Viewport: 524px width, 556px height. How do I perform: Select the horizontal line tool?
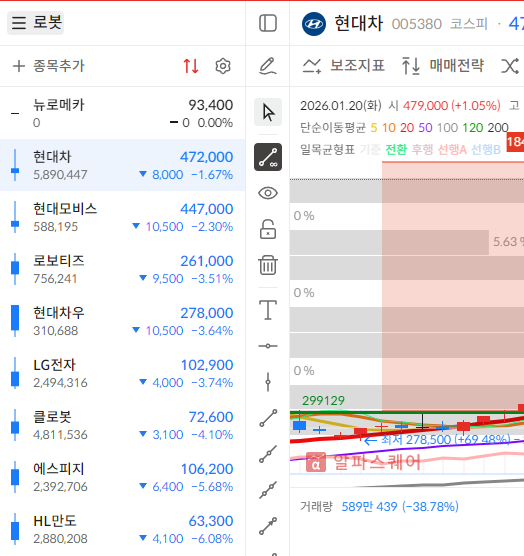click(x=268, y=346)
